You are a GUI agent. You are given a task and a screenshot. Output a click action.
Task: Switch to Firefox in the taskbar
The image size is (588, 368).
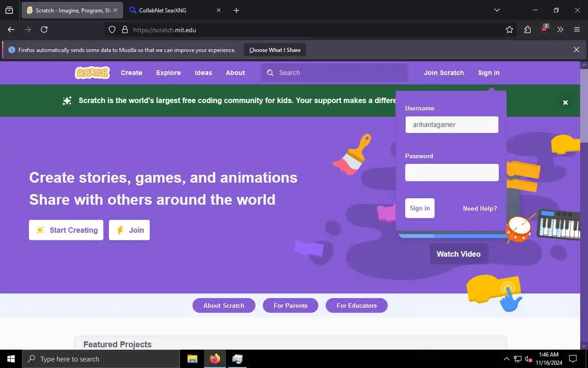pos(215,359)
